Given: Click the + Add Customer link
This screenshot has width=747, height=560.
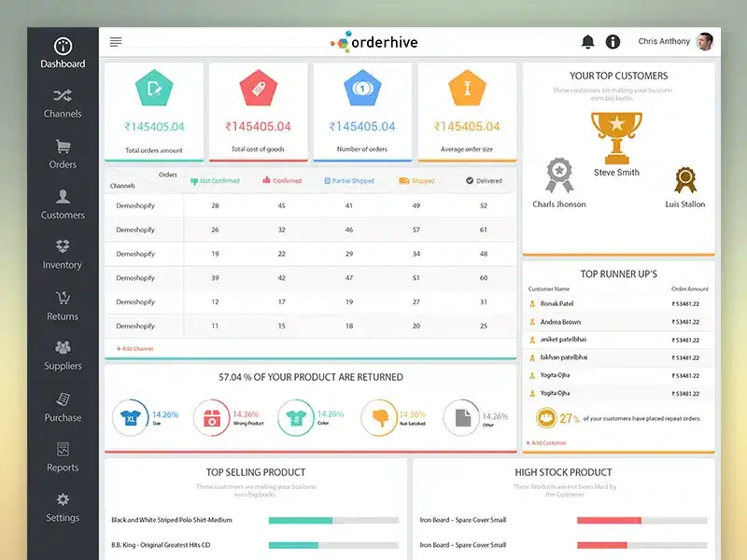Looking at the screenshot, I should [546, 442].
